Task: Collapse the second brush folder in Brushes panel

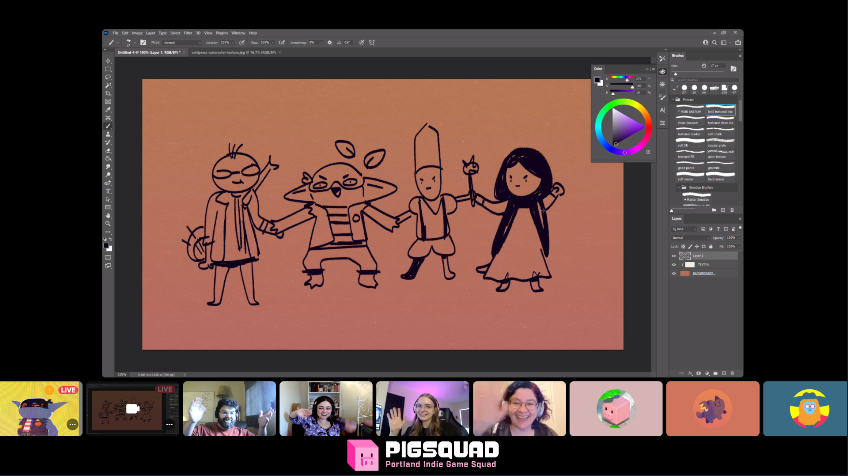Action: coord(679,187)
